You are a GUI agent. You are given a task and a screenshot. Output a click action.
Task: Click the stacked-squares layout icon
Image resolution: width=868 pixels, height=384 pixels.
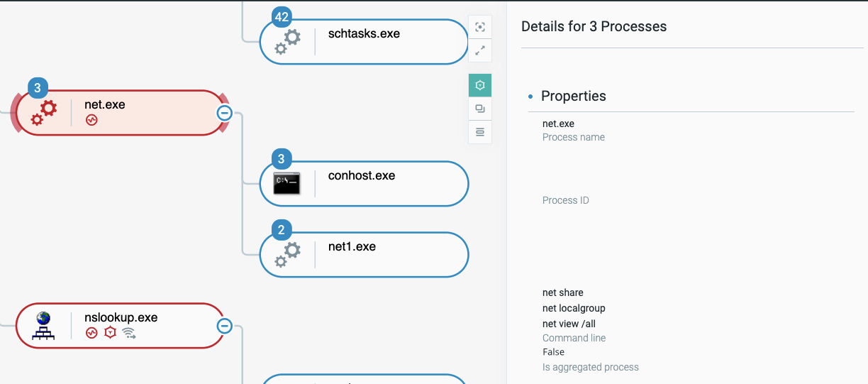480,109
